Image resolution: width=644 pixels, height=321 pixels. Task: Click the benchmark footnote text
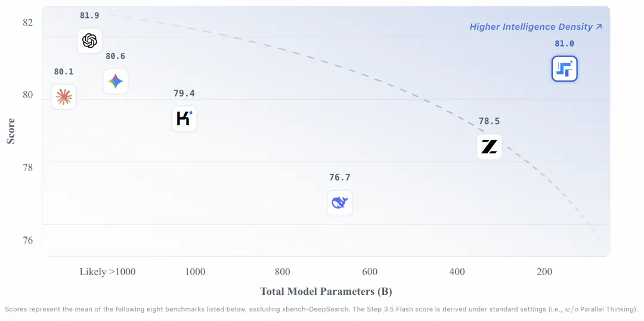321,309
